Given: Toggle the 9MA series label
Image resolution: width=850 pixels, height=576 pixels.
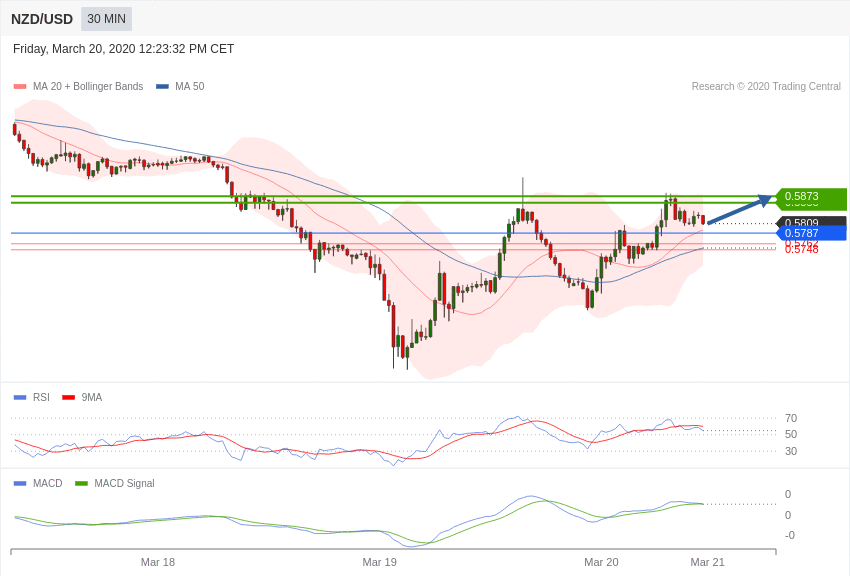Looking at the screenshot, I should point(92,398).
